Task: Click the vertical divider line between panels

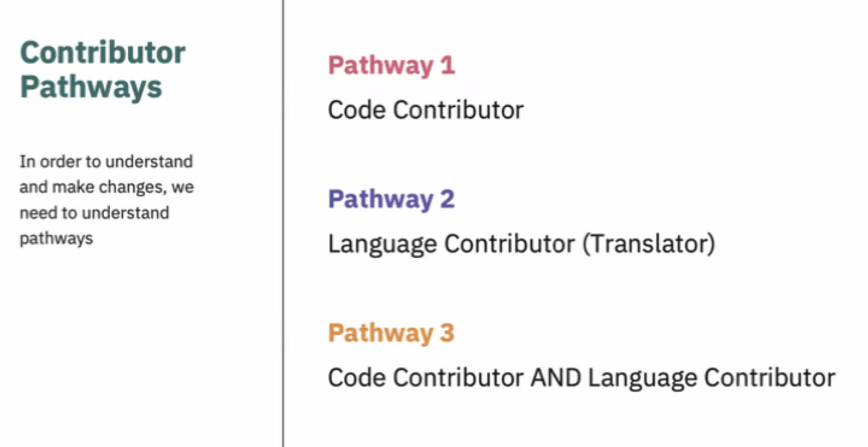Action: pos(283,223)
